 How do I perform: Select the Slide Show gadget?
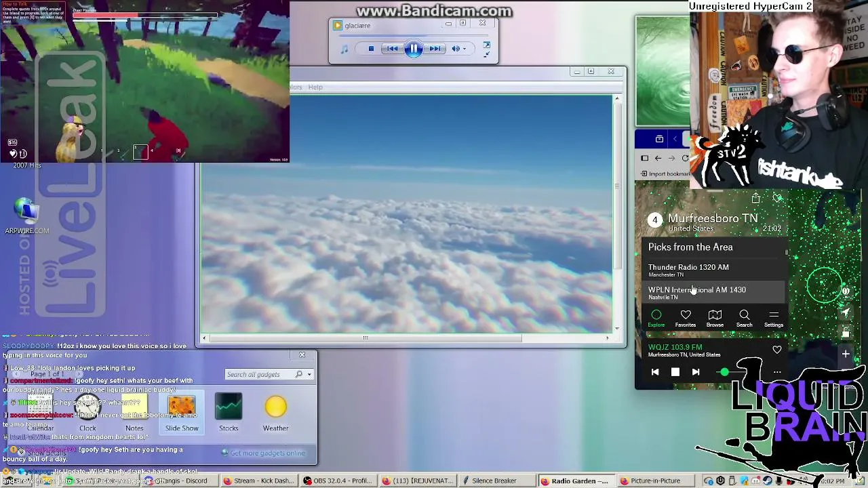click(x=182, y=413)
